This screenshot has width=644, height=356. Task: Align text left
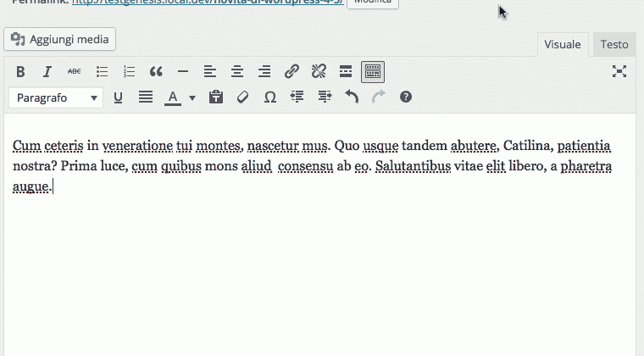(x=210, y=71)
